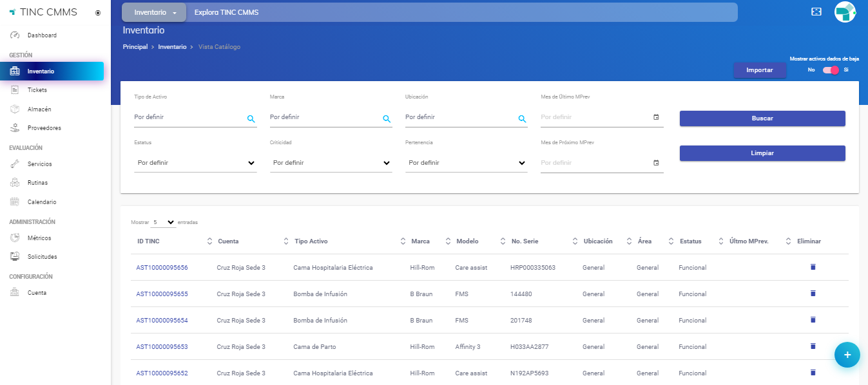Screen dimensions: 868x385
Task: Open the user profile avatar
Action: [x=845, y=12]
